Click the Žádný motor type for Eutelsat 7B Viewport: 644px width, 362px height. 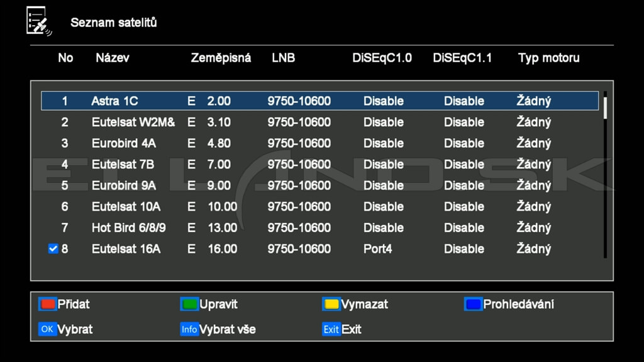(x=533, y=164)
